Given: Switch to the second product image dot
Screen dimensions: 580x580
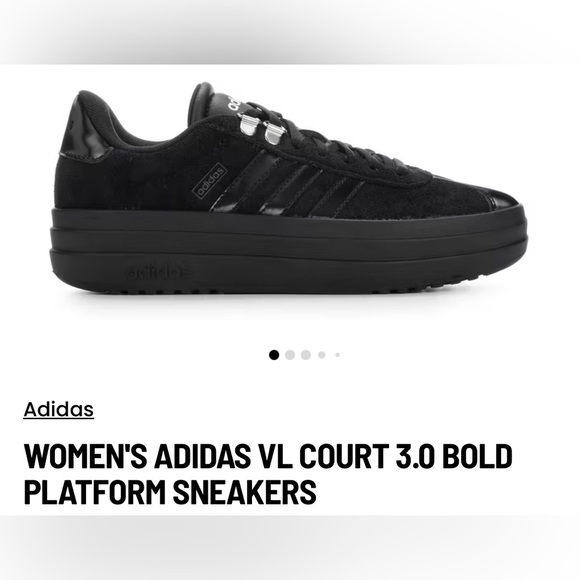Looking at the screenshot, I should [290, 355].
